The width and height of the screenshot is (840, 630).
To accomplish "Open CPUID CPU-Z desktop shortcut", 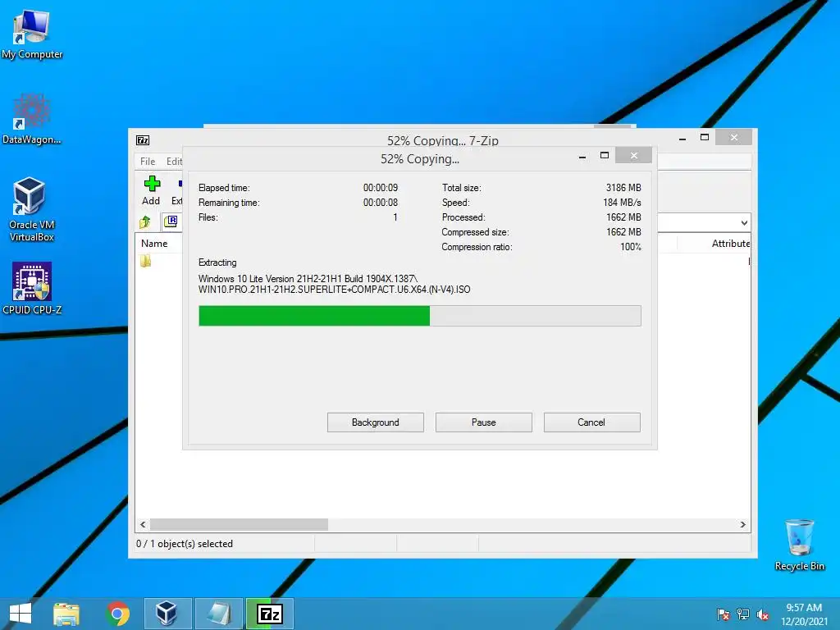I will click(x=32, y=288).
